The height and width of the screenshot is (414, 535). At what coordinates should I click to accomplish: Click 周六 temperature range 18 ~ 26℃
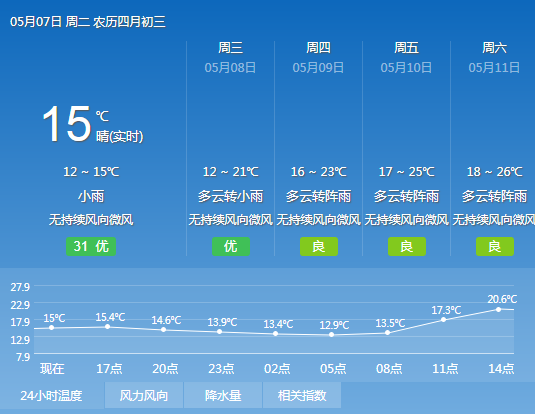pyautogui.click(x=495, y=172)
